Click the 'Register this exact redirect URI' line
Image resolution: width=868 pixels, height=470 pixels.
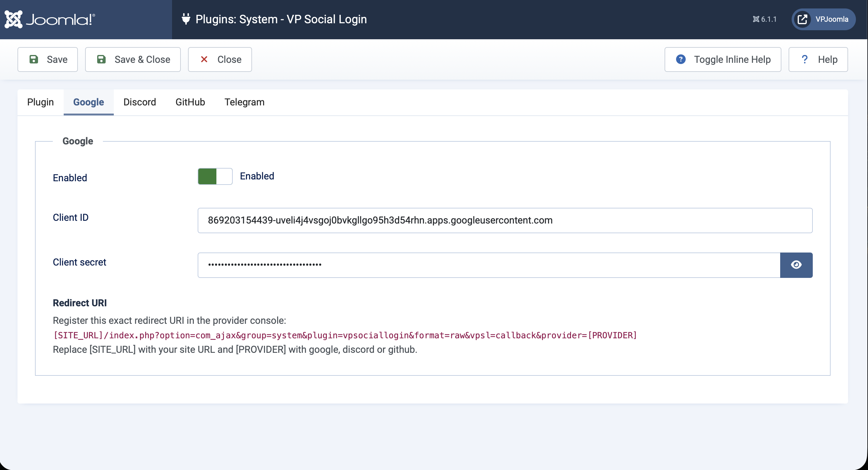169,320
